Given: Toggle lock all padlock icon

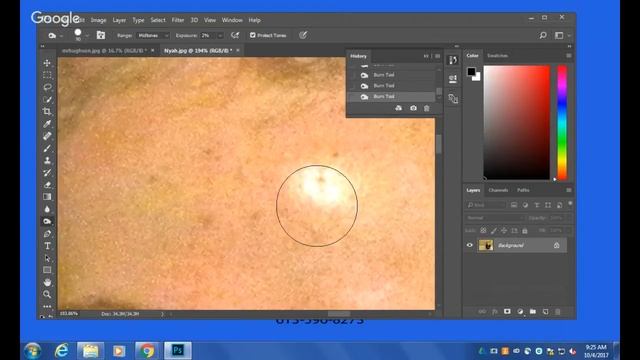Looking at the screenshot, I should pyautogui.click(x=525, y=231).
